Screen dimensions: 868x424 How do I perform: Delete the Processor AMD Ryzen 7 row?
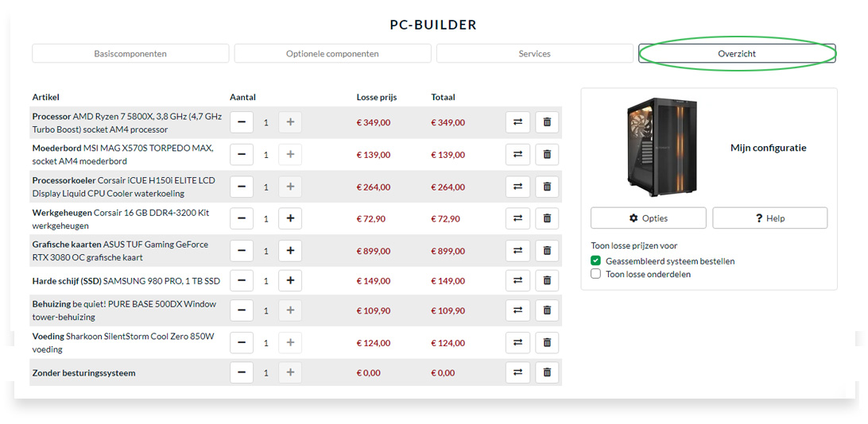[x=547, y=122]
